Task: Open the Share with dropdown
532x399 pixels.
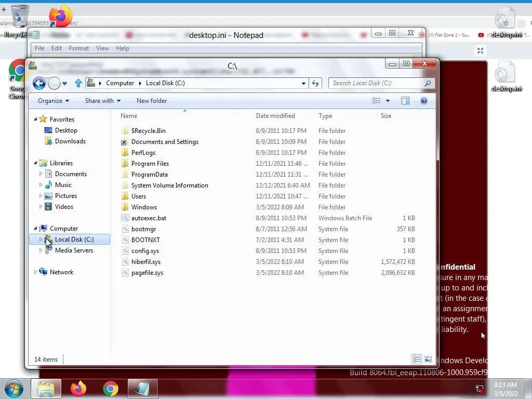Action: [x=103, y=101]
